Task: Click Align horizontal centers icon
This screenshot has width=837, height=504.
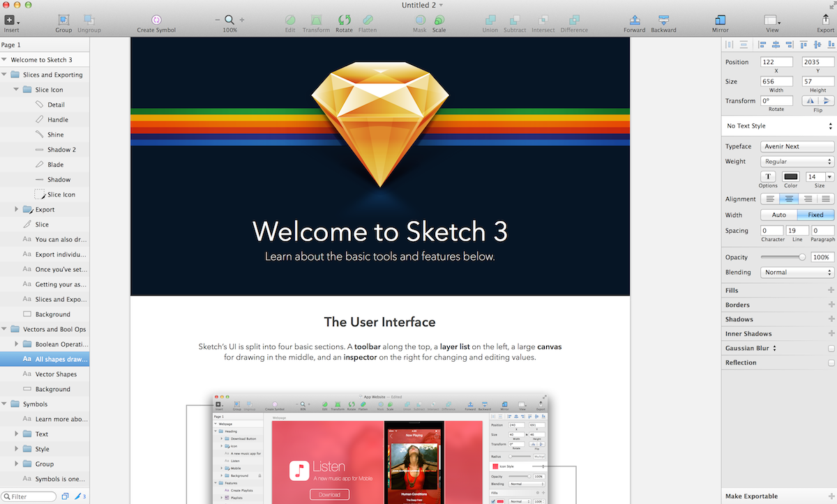Action: (x=775, y=45)
